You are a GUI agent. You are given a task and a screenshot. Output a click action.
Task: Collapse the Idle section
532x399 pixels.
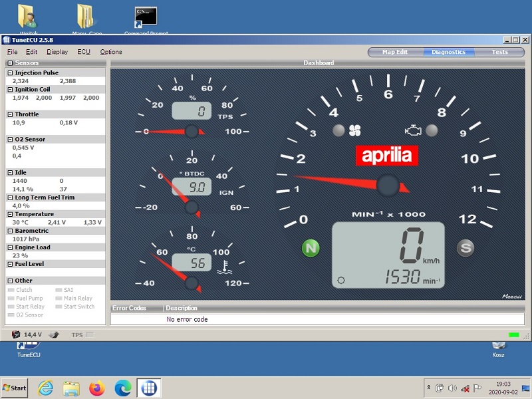click(x=10, y=172)
